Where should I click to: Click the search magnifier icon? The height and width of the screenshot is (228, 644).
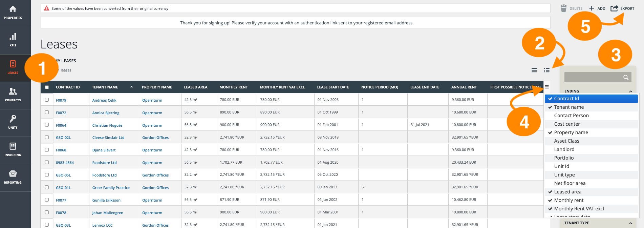(x=626, y=77)
